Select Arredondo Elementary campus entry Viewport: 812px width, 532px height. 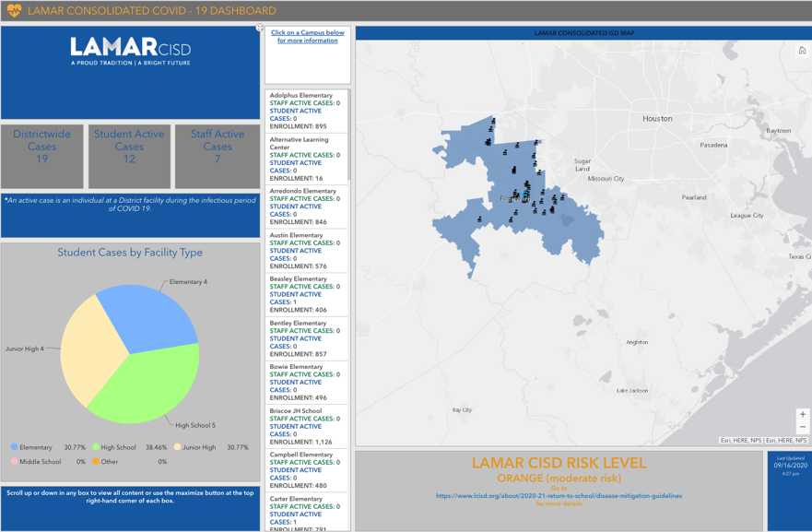(307, 207)
